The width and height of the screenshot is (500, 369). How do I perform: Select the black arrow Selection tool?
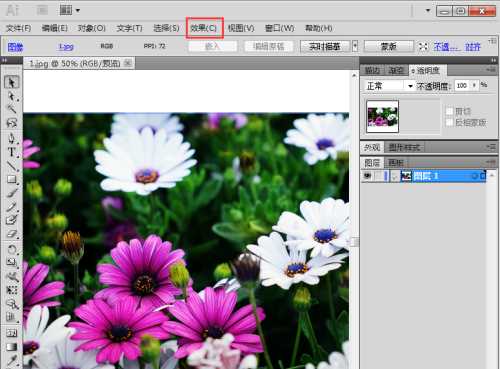click(12, 82)
